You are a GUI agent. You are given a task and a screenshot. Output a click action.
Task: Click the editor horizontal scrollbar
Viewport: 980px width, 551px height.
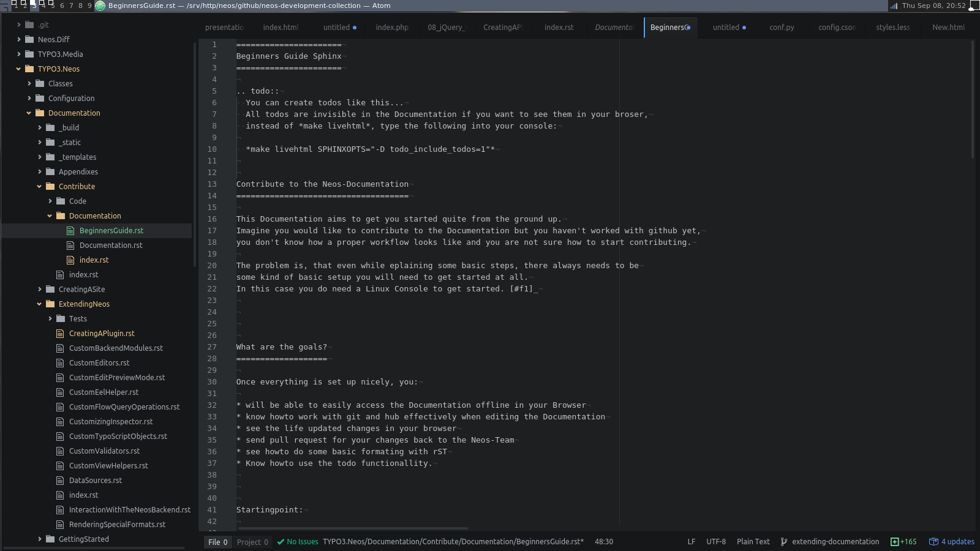click(x=353, y=528)
